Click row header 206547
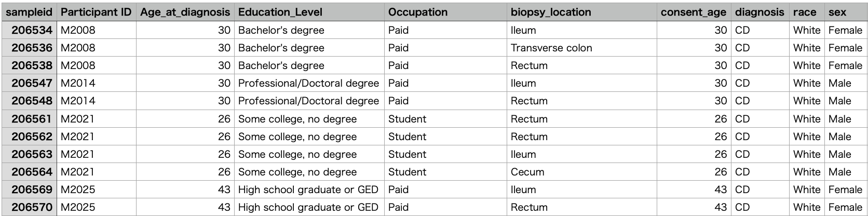 click(x=29, y=83)
